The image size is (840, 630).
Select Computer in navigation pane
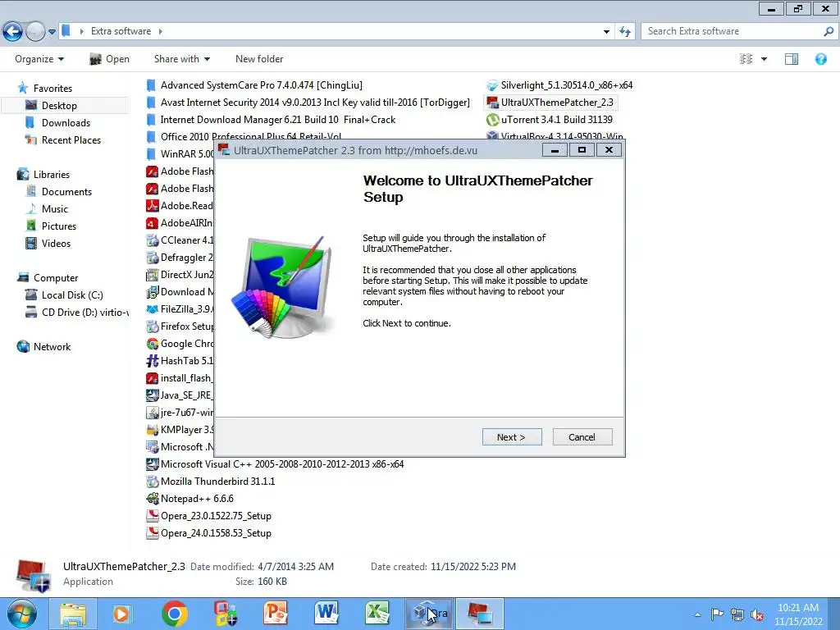tap(56, 277)
